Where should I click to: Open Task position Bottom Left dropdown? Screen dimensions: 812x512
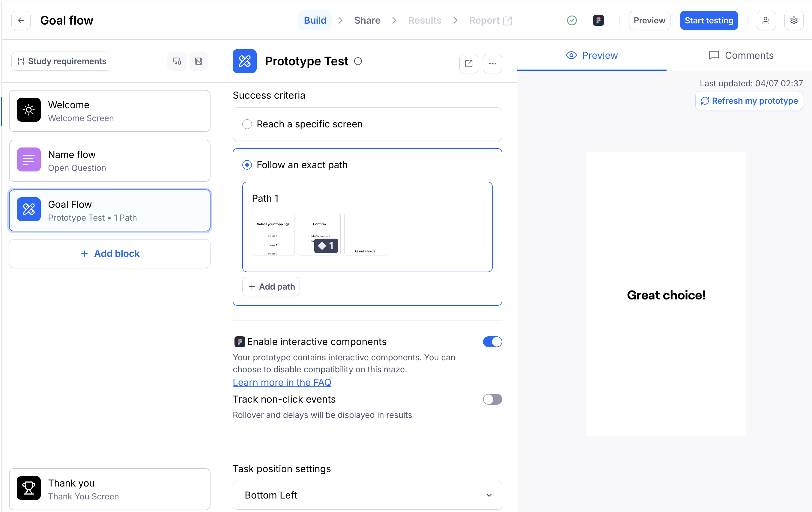click(367, 495)
